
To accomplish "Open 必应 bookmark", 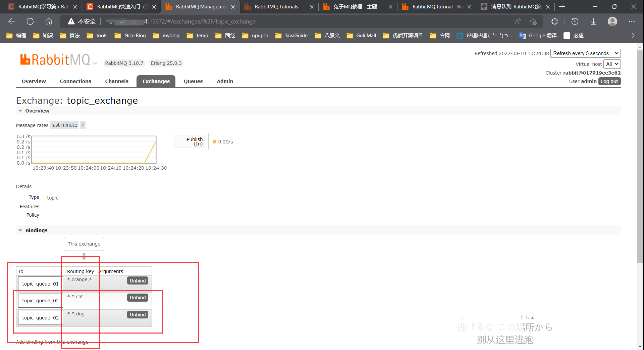I will [574, 36].
